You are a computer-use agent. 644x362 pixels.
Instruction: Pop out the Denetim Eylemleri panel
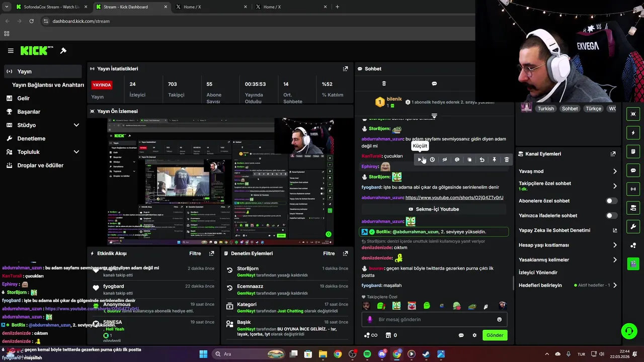pos(345,253)
